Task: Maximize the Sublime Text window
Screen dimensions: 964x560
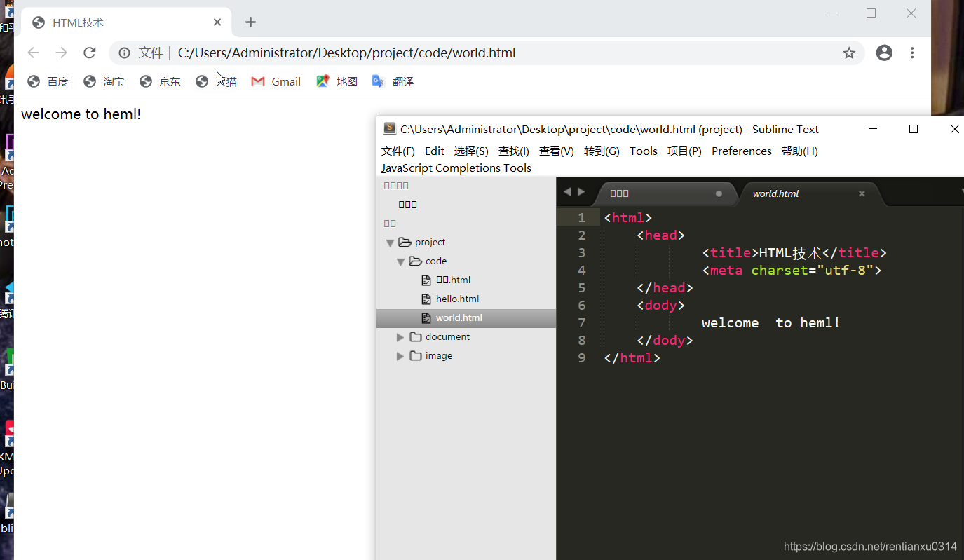Action: point(914,129)
